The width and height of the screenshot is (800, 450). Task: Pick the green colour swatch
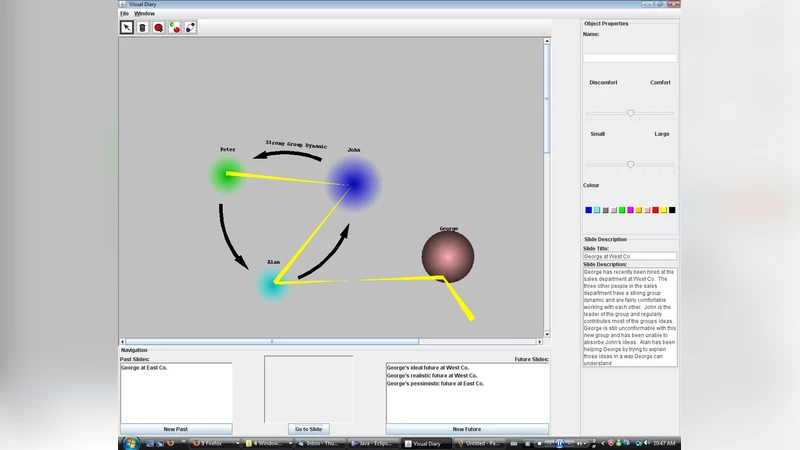[x=622, y=210]
